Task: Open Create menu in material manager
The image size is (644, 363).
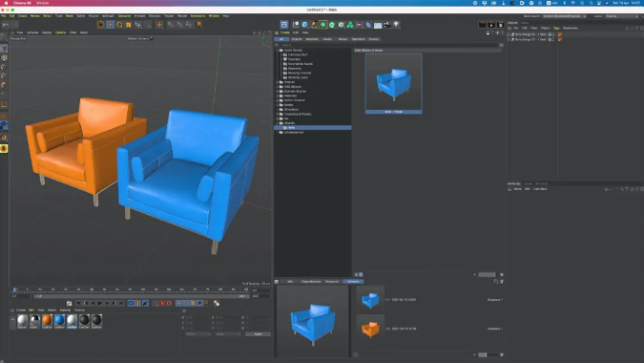Action: (x=21, y=310)
